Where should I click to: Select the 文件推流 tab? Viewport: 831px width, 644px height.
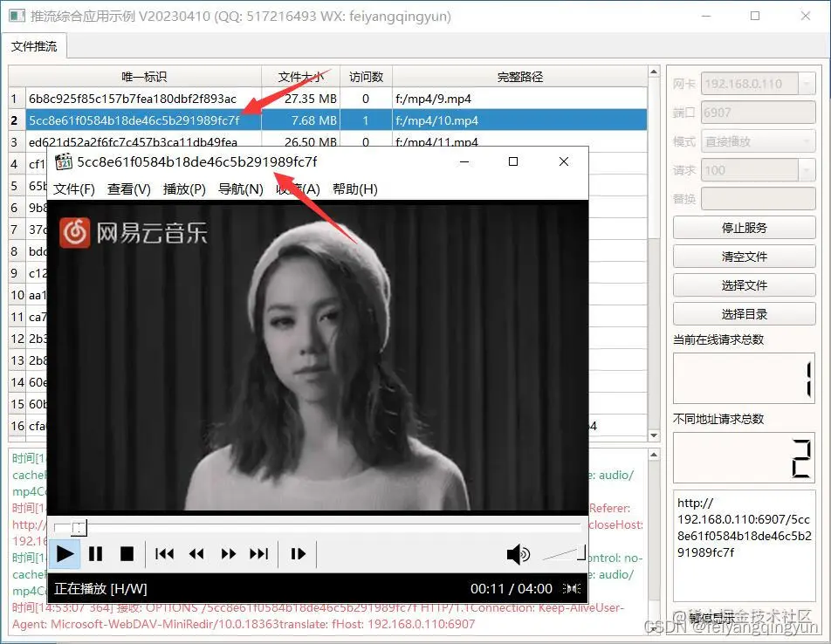[34, 46]
